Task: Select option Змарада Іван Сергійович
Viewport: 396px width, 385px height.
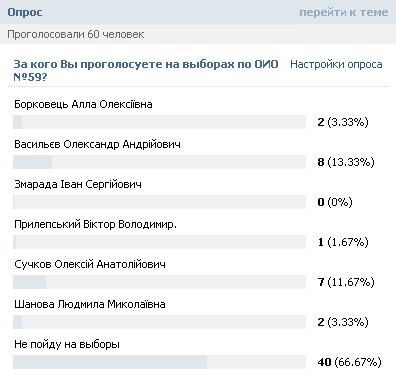Action: [x=78, y=184]
